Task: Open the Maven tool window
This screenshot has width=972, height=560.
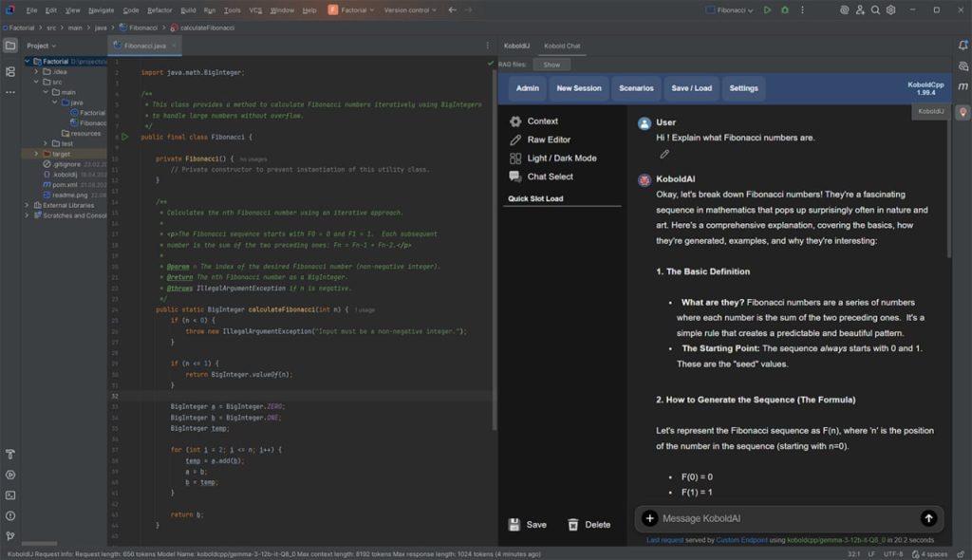Action: tap(963, 86)
